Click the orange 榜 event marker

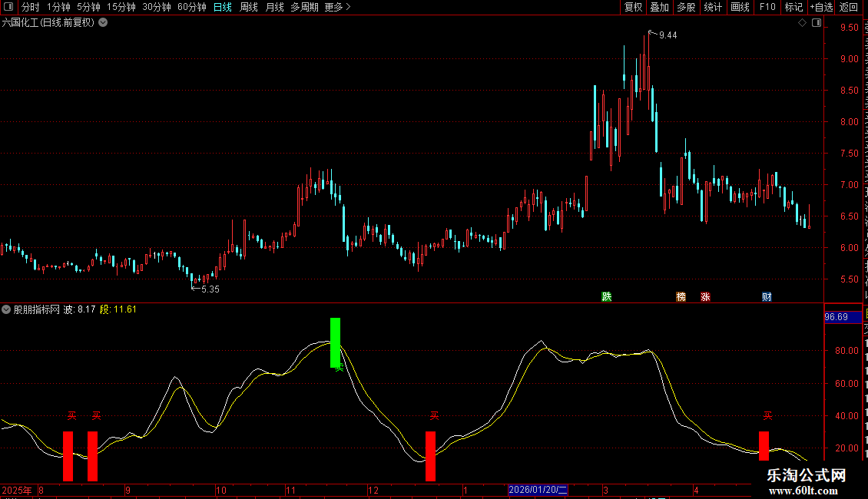[x=681, y=297]
